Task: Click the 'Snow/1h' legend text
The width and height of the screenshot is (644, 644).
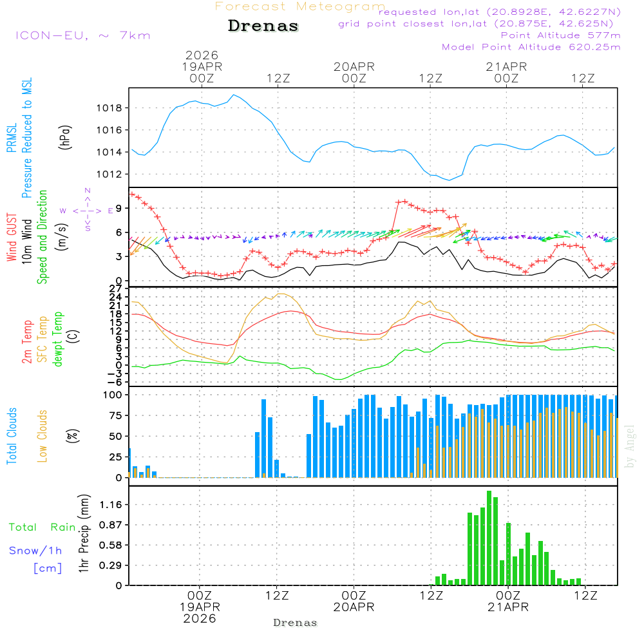Action: [x=35, y=551]
